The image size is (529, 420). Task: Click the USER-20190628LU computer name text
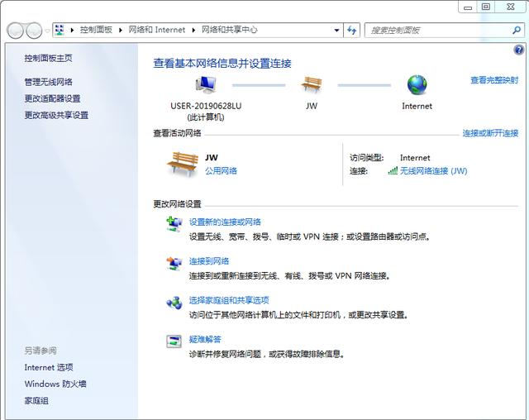206,106
